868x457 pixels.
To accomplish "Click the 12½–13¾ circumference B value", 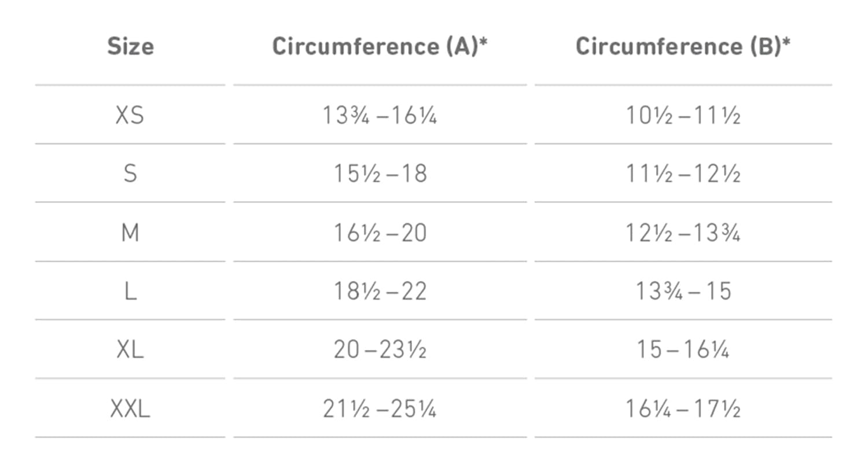I will pyautogui.click(x=683, y=233).
